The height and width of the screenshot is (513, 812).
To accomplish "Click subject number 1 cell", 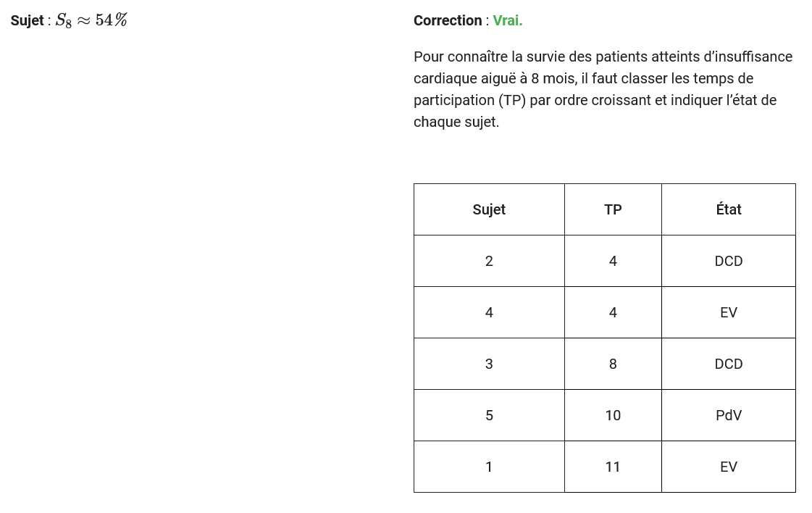I will pos(489,467).
